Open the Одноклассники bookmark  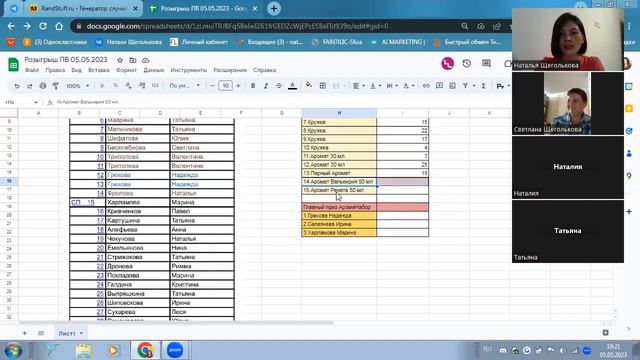[55, 42]
